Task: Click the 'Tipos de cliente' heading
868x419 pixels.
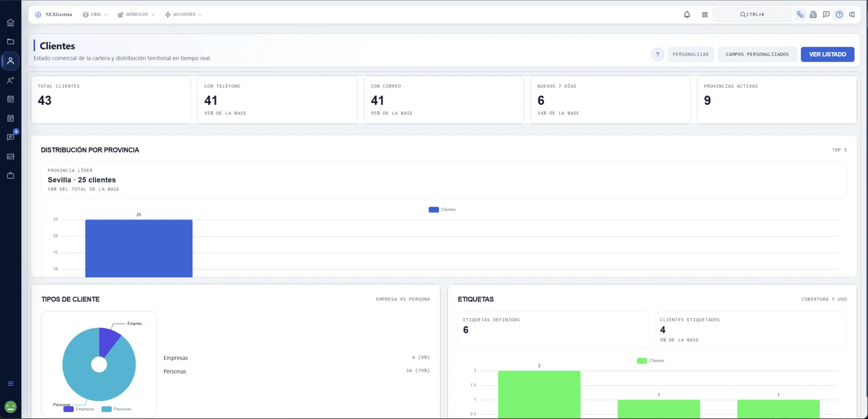Action: tap(71, 299)
